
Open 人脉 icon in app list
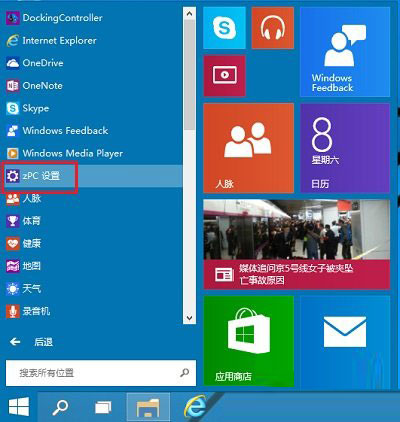pos(13,199)
